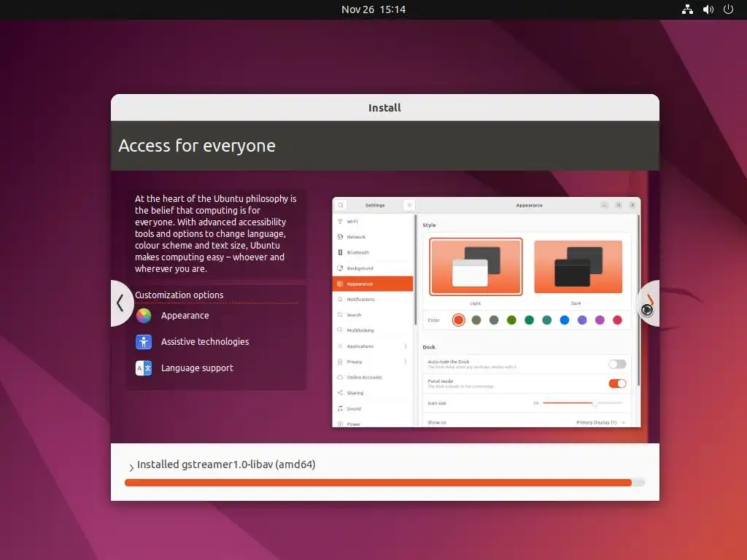The width and height of the screenshot is (747, 560).
Task: Select Multitasking in the Settings sidebar
Action: 373,330
